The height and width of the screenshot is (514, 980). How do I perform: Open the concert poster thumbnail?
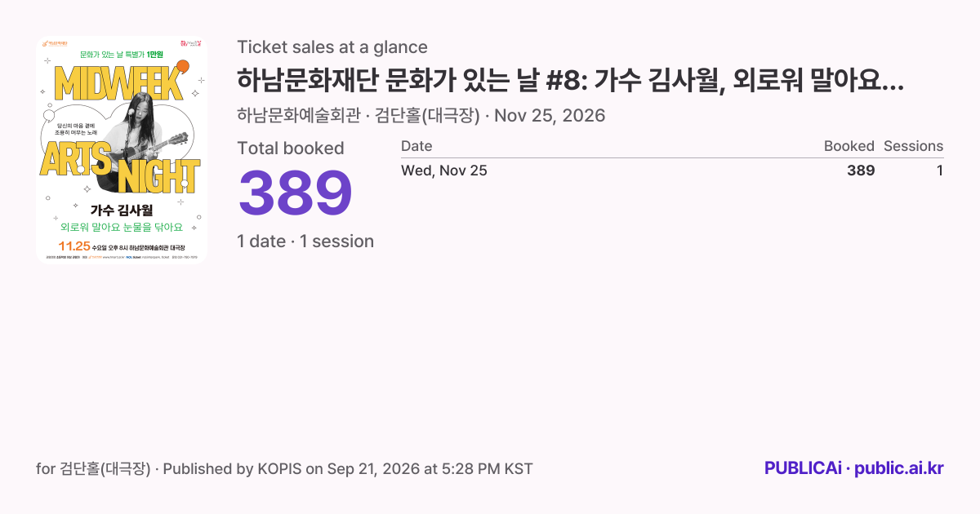click(122, 149)
